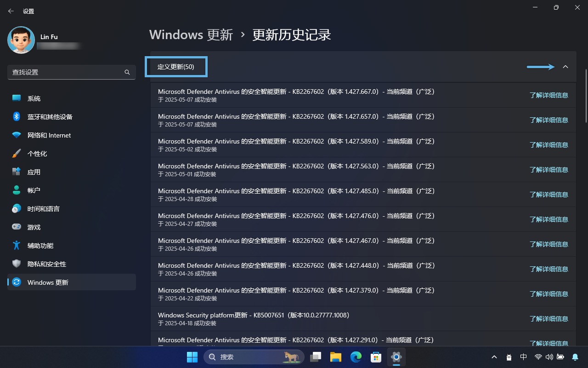Screen dimensions: 588x368
Task: Click the Bluetooth icon in sidebar
Action: [x=17, y=117]
